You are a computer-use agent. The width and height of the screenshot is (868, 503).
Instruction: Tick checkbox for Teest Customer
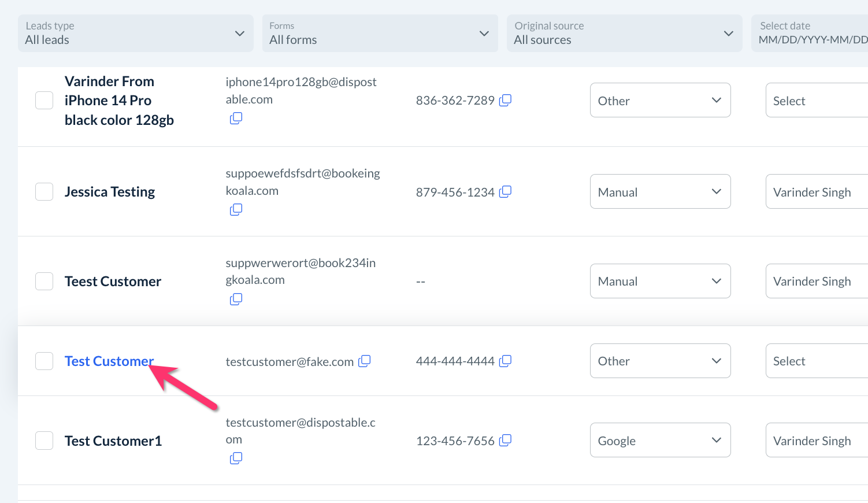tap(44, 282)
